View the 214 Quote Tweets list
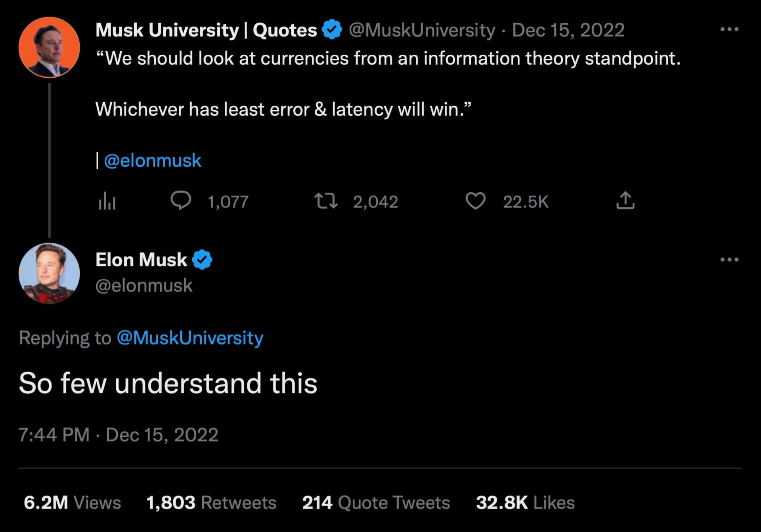 pos(376,503)
